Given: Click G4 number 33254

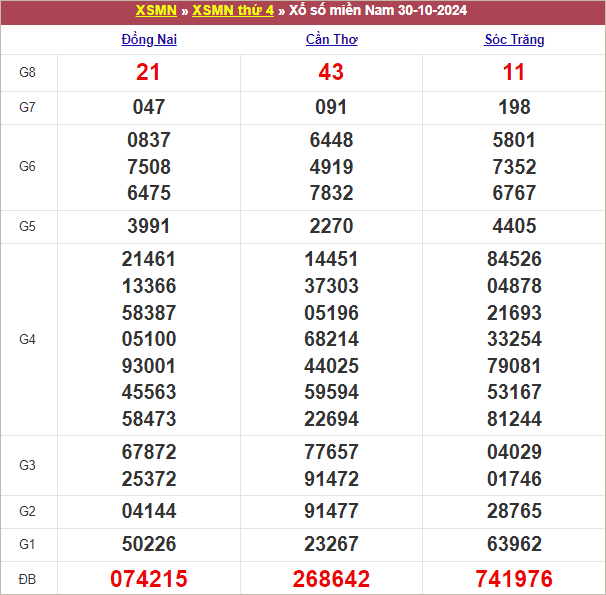Looking at the screenshot, I should [514, 339].
